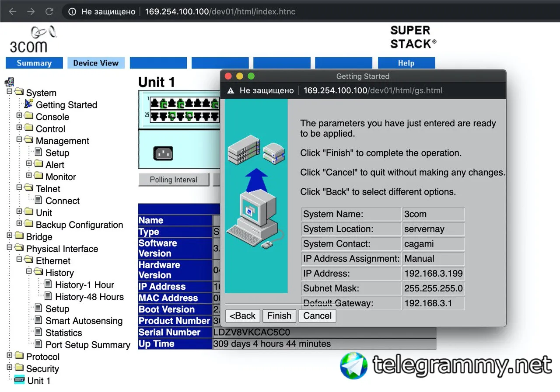
Task: Click the Control folder icon
Action: (29, 128)
